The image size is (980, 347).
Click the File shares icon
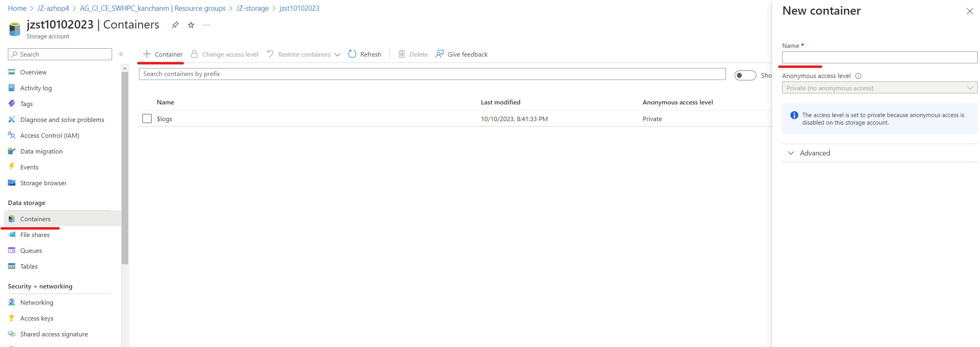(11, 235)
